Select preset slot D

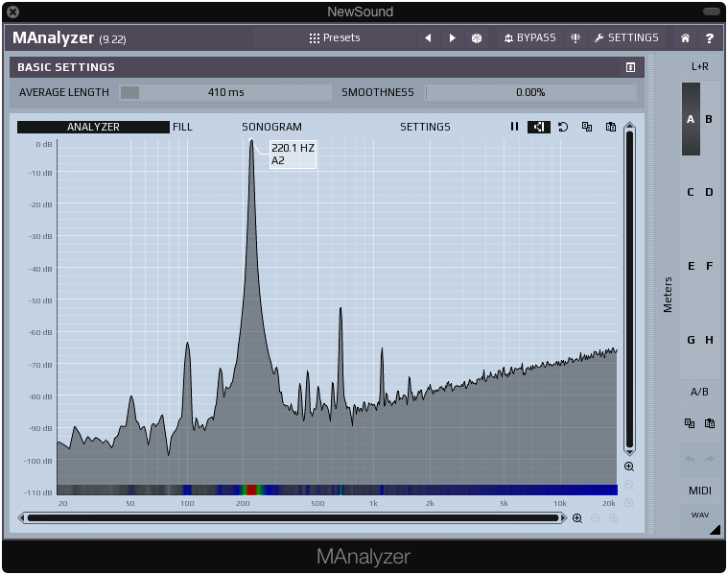pos(710,192)
